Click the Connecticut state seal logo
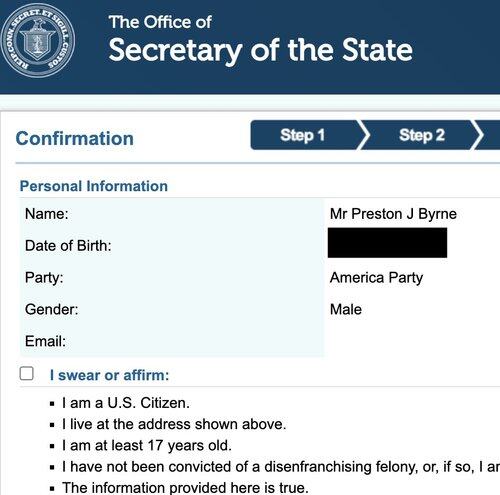 [37, 41]
